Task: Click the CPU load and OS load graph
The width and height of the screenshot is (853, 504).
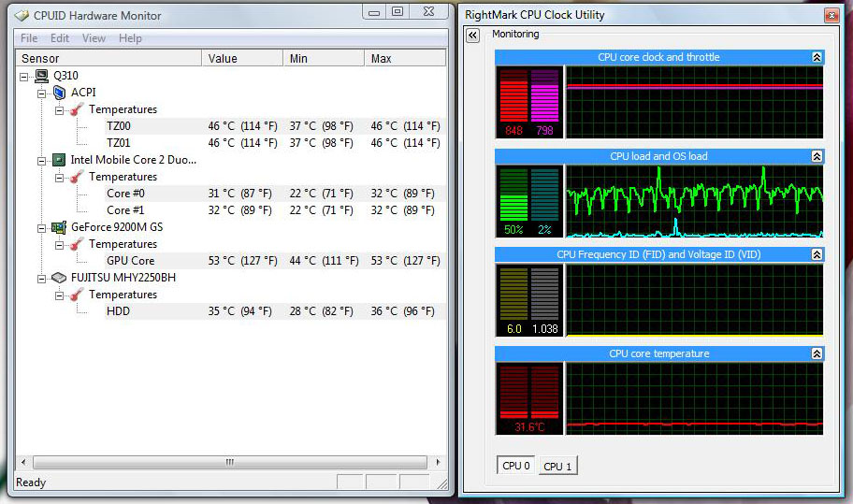Action: (x=695, y=201)
